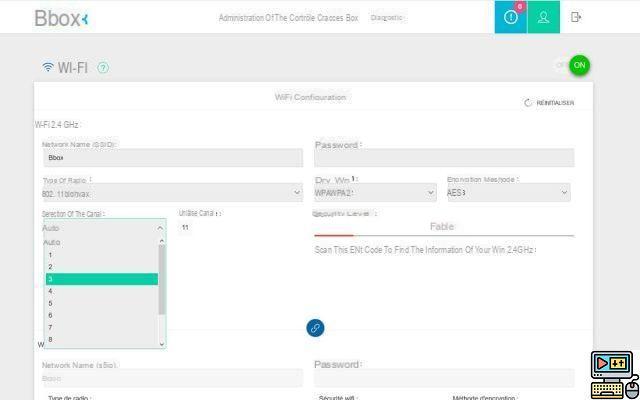Open the Type Of Radio dropdown

click(172, 193)
